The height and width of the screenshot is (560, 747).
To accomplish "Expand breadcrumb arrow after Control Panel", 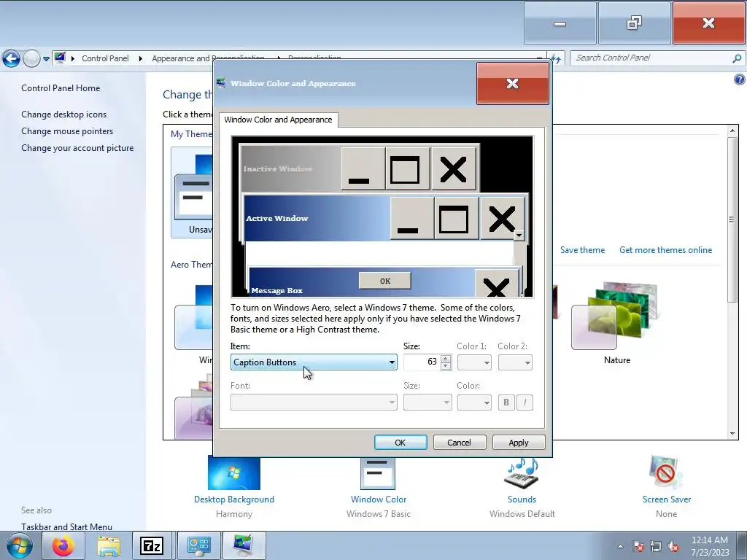I will [141, 58].
